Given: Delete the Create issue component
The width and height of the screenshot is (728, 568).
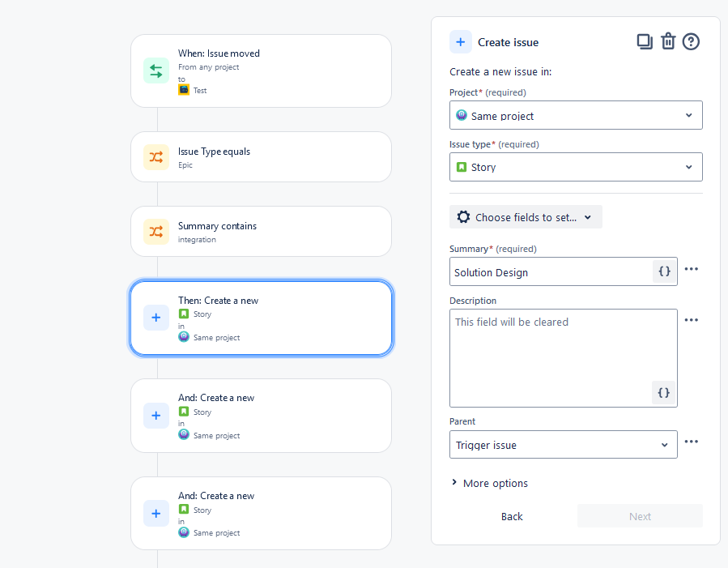Looking at the screenshot, I should point(668,41).
